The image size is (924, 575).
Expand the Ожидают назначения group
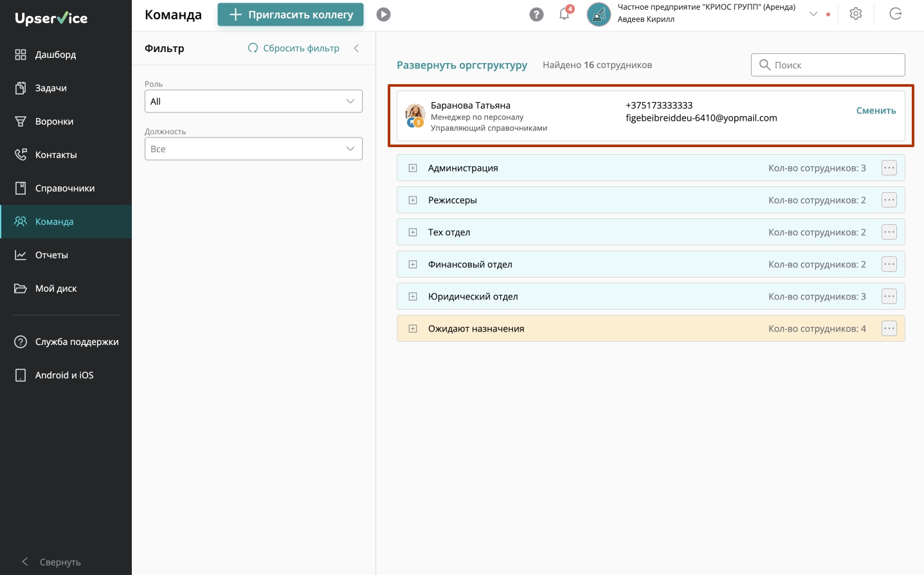pyautogui.click(x=413, y=328)
